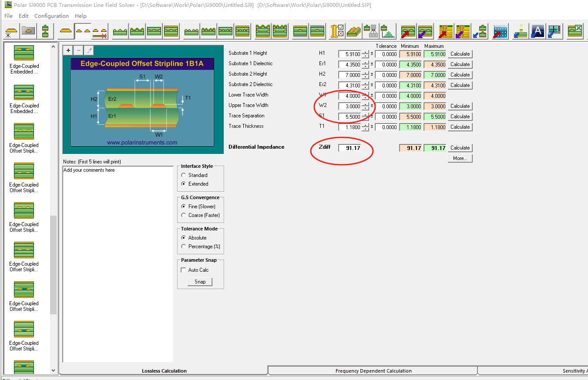The image size is (588, 380).
Task: Click the single trapezoid trace toolbar icon
Action: pos(65,31)
